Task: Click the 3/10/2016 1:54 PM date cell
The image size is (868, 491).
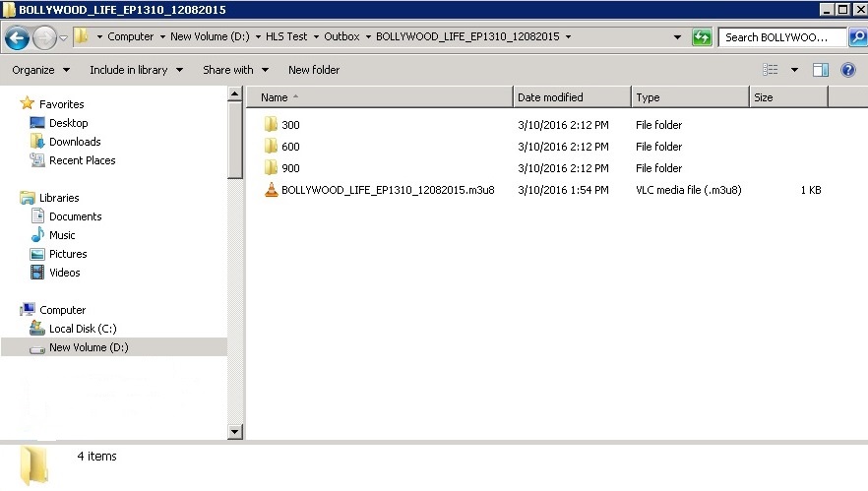Action: coord(563,190)
